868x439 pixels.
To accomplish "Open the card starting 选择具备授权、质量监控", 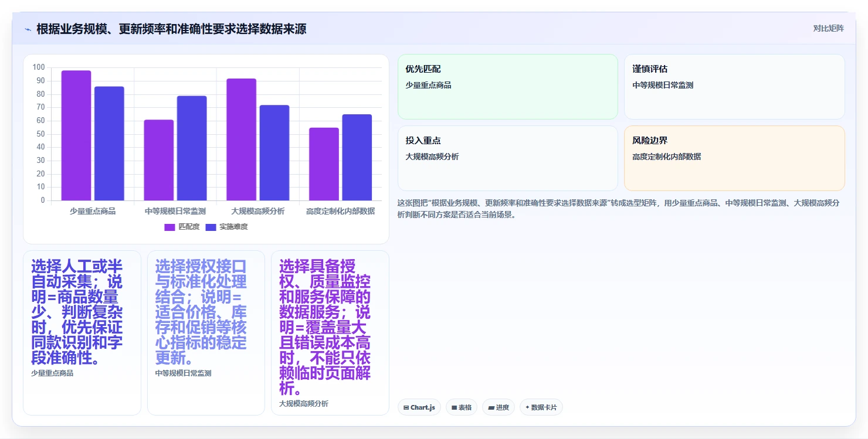I will point(330,333).
